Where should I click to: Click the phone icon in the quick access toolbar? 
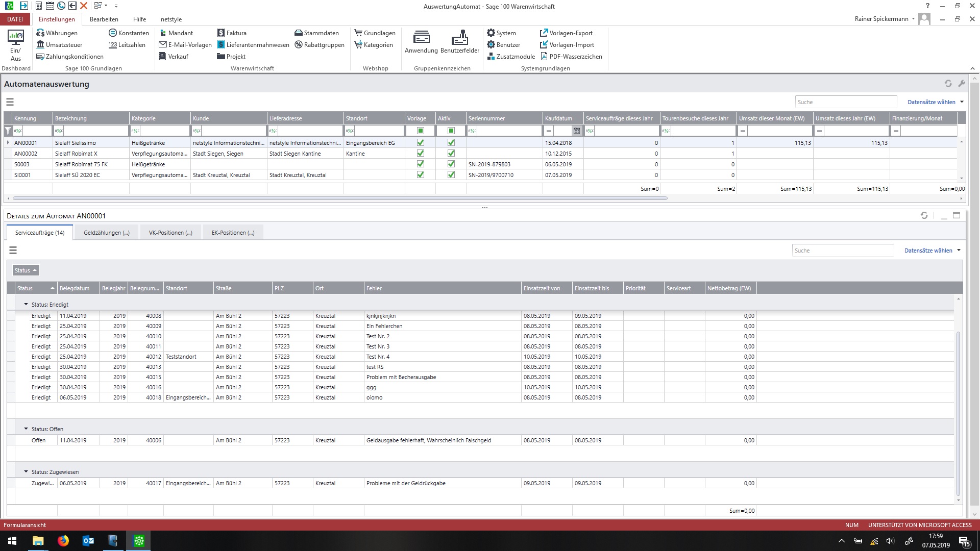61,6
